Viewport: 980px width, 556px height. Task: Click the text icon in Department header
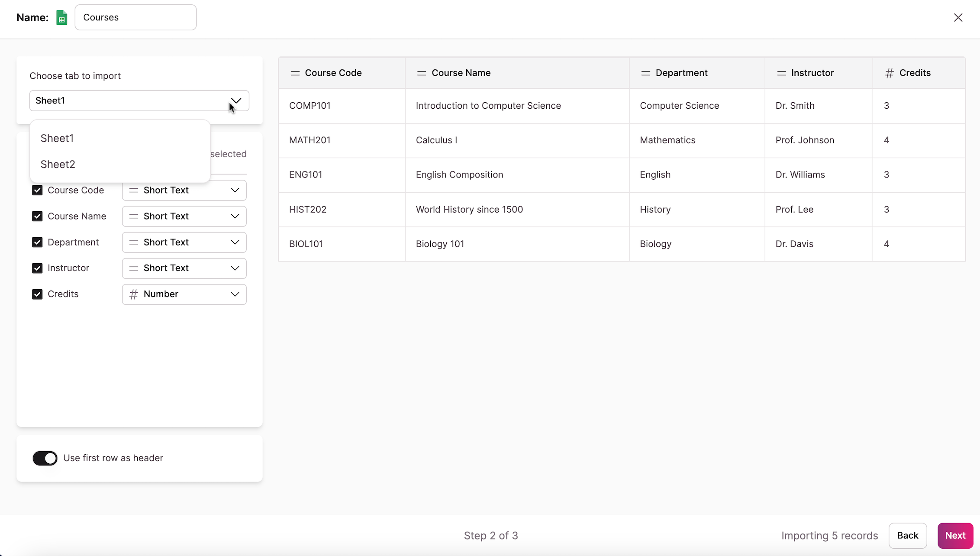[x=646, y=73]
